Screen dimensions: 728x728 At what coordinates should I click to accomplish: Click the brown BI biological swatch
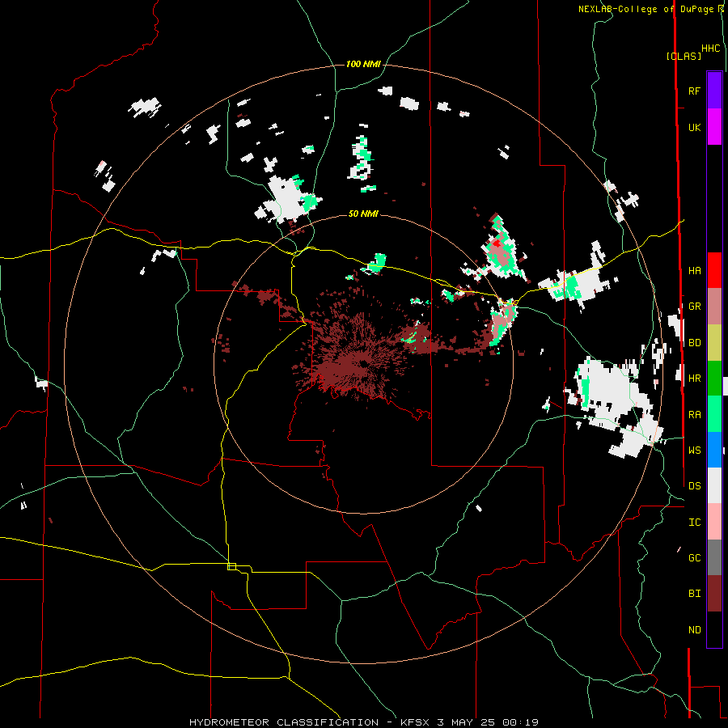coord(714,594)
